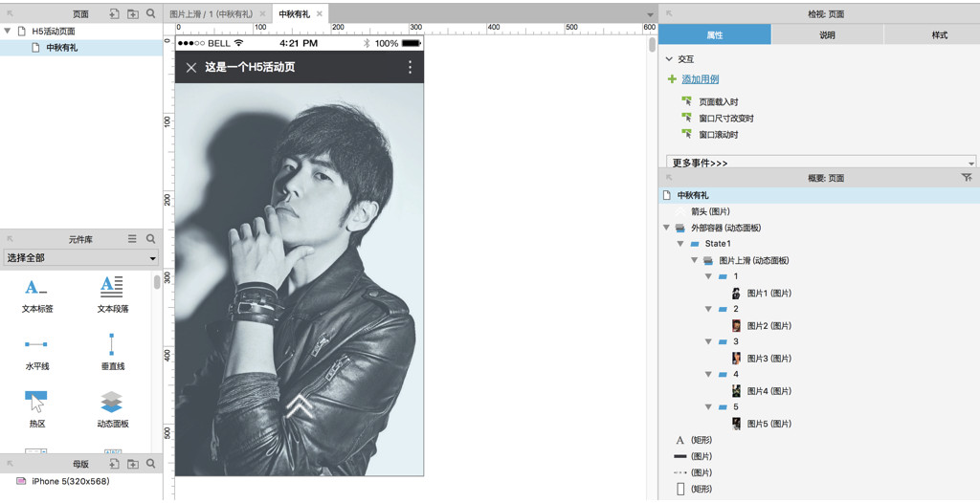Click the add folder icon in Pages panel
Screen dimensions: 980x503
click(x=132, y=14)
